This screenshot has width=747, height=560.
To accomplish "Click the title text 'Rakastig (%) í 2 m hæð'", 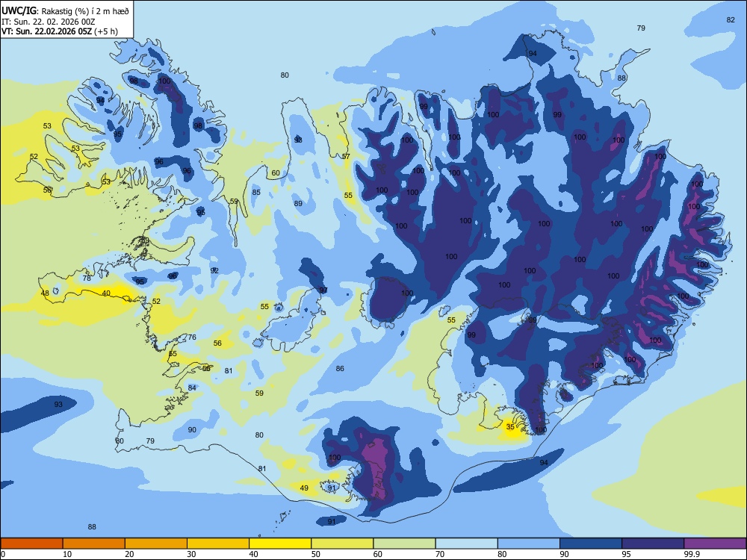I will click(85, 10).
